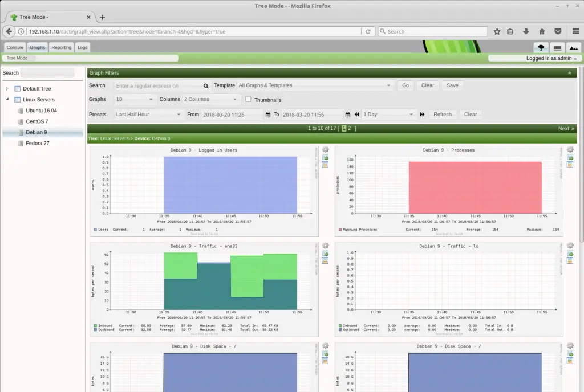The width and height of the screenshot is (584, 392).
Task: Open the Graphs tab
Action: point(37,47)
